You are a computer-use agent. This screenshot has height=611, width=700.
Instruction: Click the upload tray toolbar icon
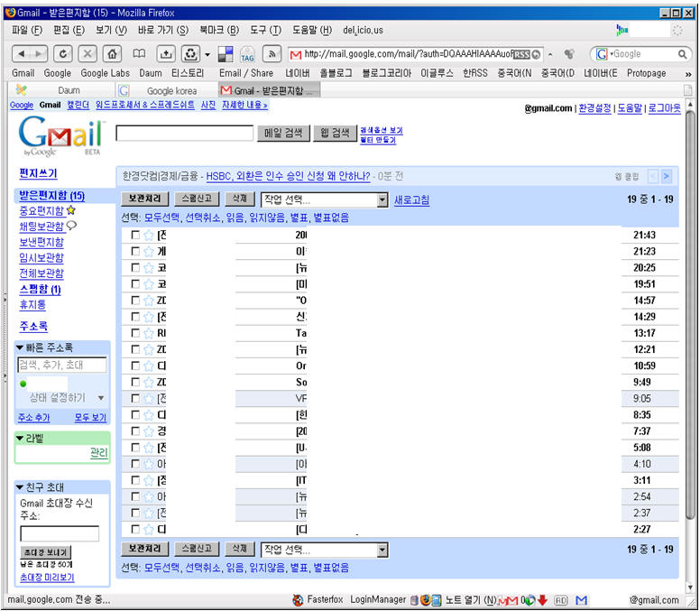166,54
